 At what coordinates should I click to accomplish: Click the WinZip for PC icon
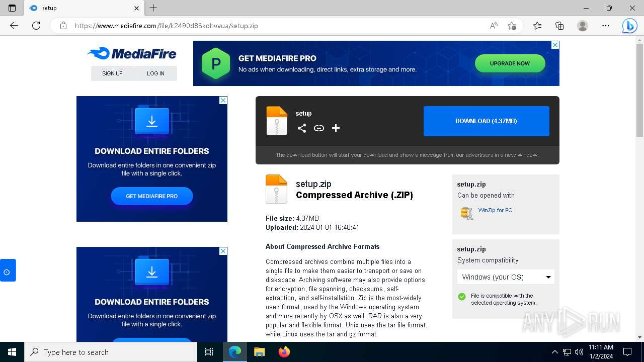click(467, 213)
